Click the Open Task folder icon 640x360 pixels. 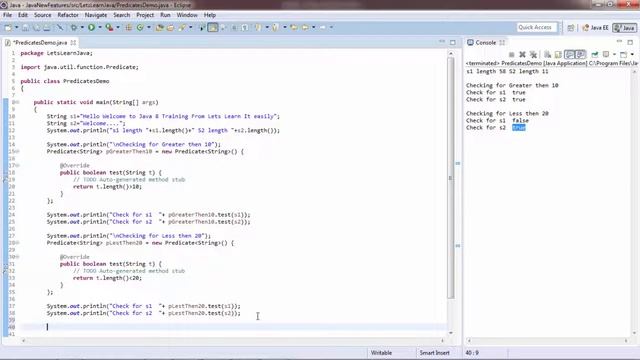pyautogui.click(x=170, y=27)
